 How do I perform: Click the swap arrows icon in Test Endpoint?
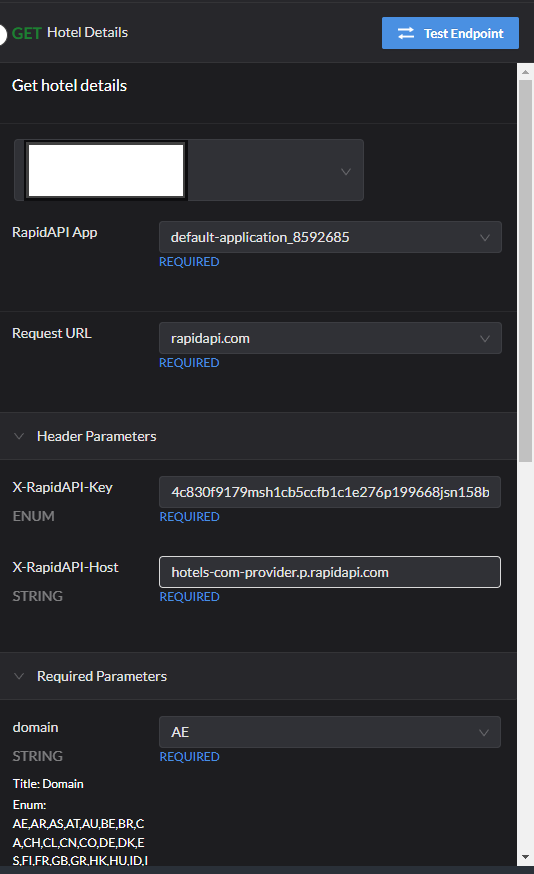[x=406, y=33]
